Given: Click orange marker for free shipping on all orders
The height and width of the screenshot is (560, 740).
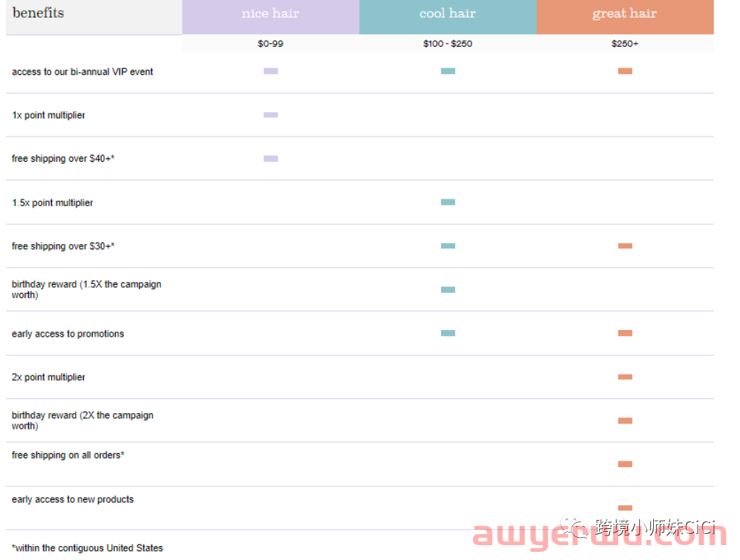Looking at the screenshot, I should point(625,464).
